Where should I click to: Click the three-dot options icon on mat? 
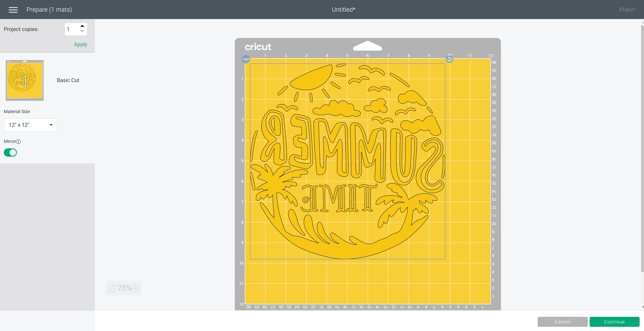coord(246,59)
